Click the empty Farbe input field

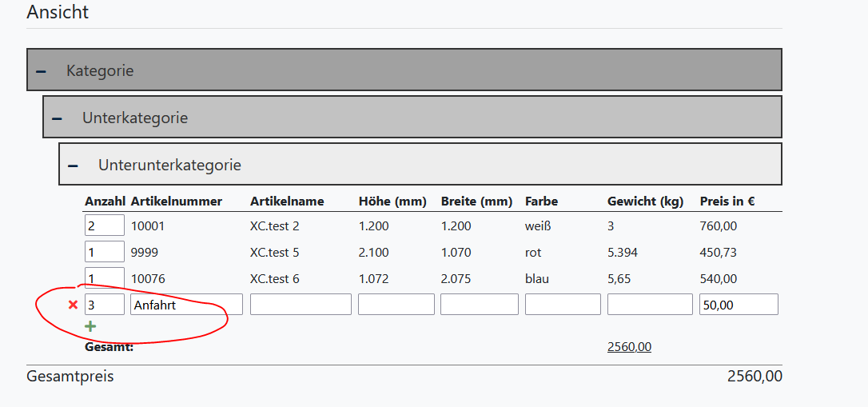[x=563, y=305]
